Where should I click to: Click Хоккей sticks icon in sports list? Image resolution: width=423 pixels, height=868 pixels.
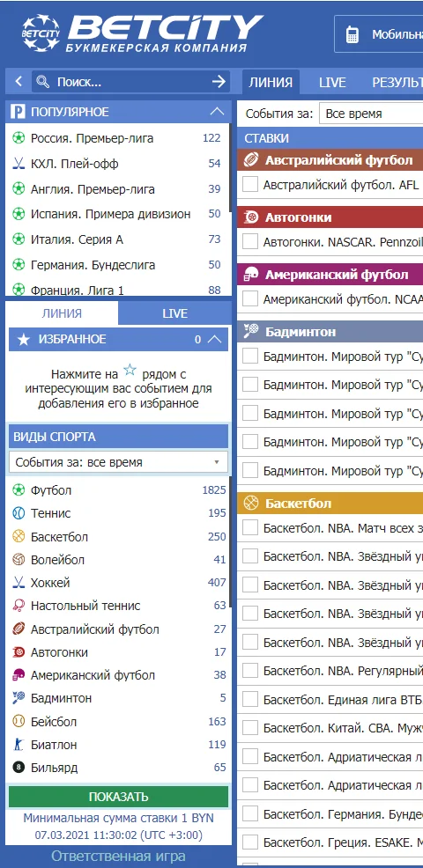(x=19, y=583)
